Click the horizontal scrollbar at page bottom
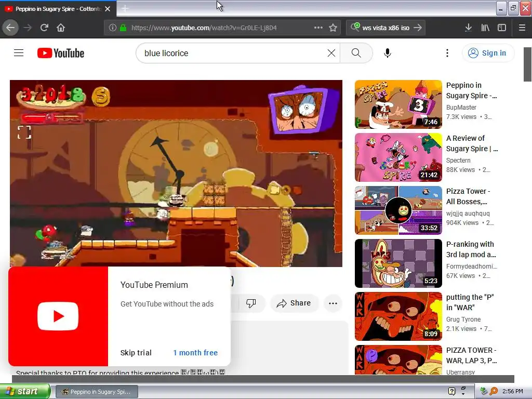The width and height of the screenshot is (532, 399). pos(263,379)
